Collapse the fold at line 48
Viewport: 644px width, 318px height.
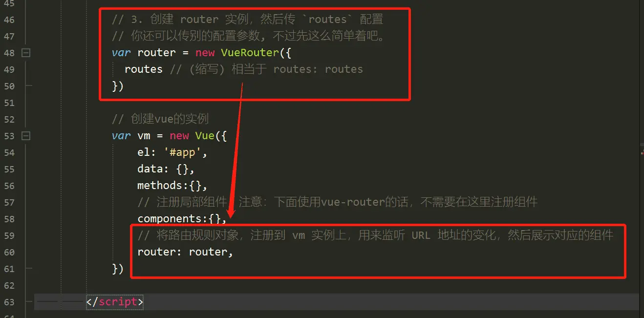coord(26,53)
